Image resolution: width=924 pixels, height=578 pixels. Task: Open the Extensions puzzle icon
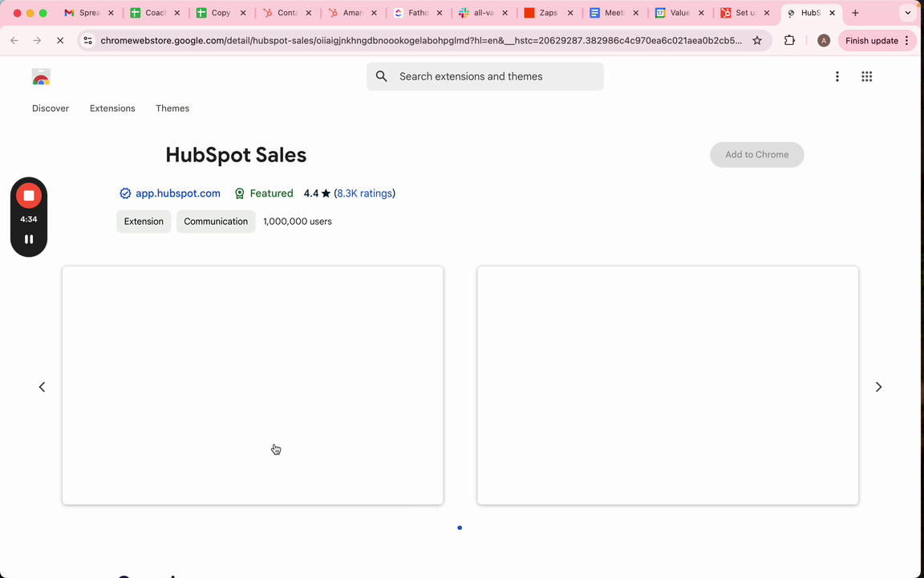tap(789, 41)
